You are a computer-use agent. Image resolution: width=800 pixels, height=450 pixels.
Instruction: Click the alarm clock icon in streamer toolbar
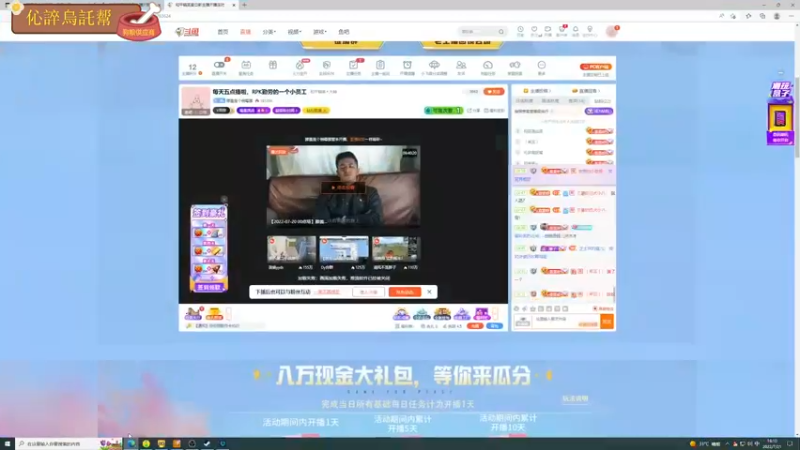pos(407,65)
